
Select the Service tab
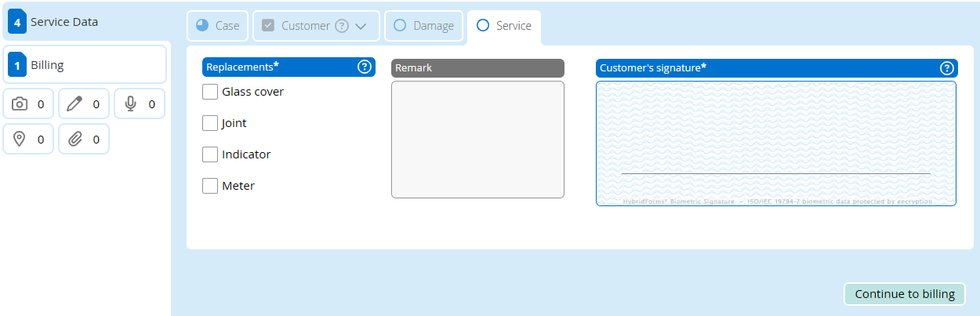[x=503, y=26]
